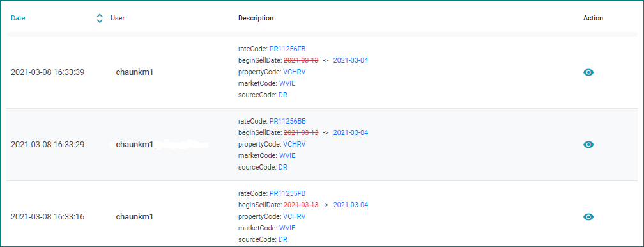Open eye icon for the 16:33:29 entry

point(588,145)
